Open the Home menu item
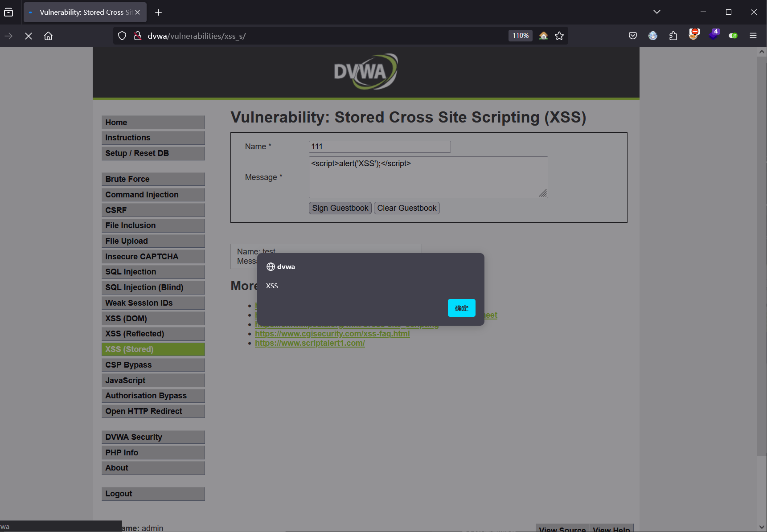This screenshot has width=767, height=532. (x=153, y=123)
